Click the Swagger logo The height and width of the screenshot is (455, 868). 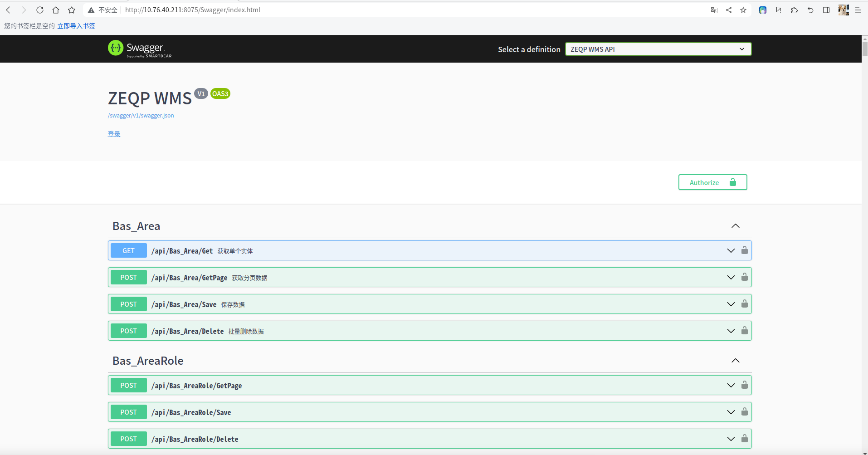click(x=140, y=49)
